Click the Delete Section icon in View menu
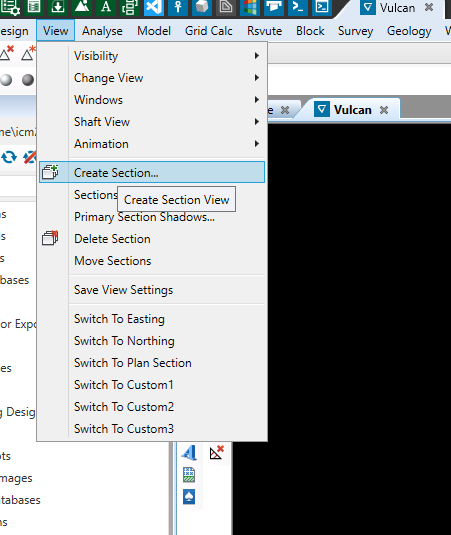451x535 pixels. pyautogui.click(x=50, y=238)
